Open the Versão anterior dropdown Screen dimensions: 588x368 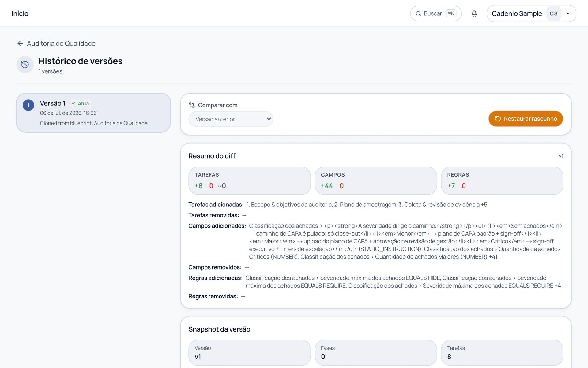pos(231,119)
